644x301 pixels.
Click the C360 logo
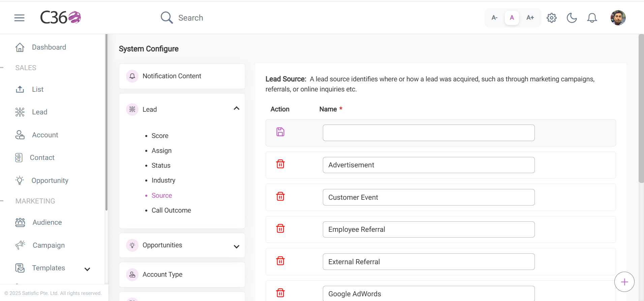(x=60, y=18)
